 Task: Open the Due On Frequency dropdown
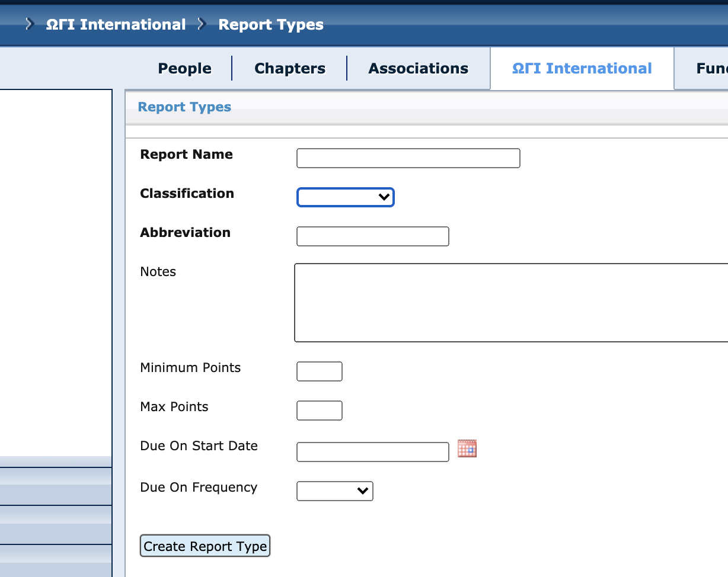point(335,491)
